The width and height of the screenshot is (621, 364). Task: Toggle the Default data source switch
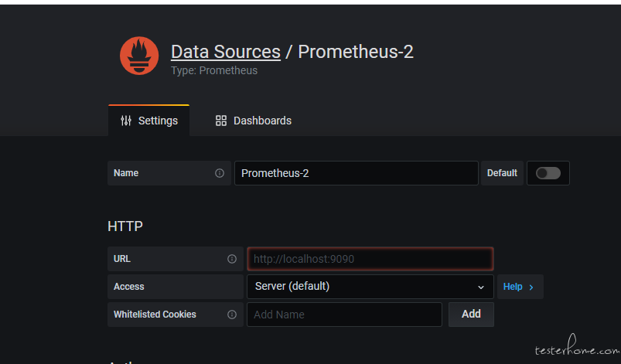548,173
